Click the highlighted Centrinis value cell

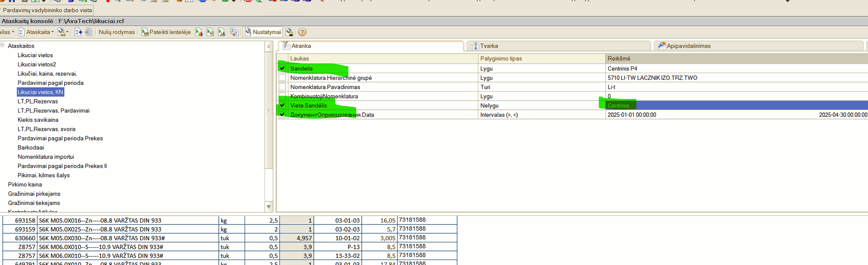point(618,105)
